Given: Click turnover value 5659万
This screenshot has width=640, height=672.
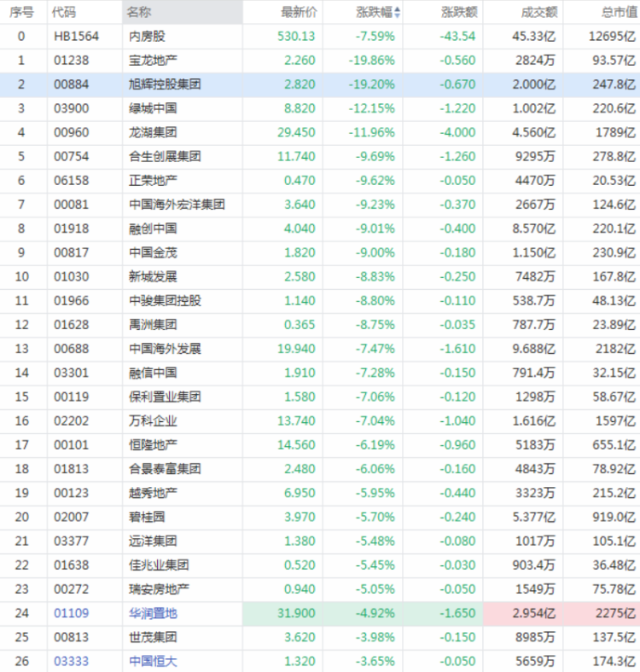Looking at the screenshot, I should point(535,661).
